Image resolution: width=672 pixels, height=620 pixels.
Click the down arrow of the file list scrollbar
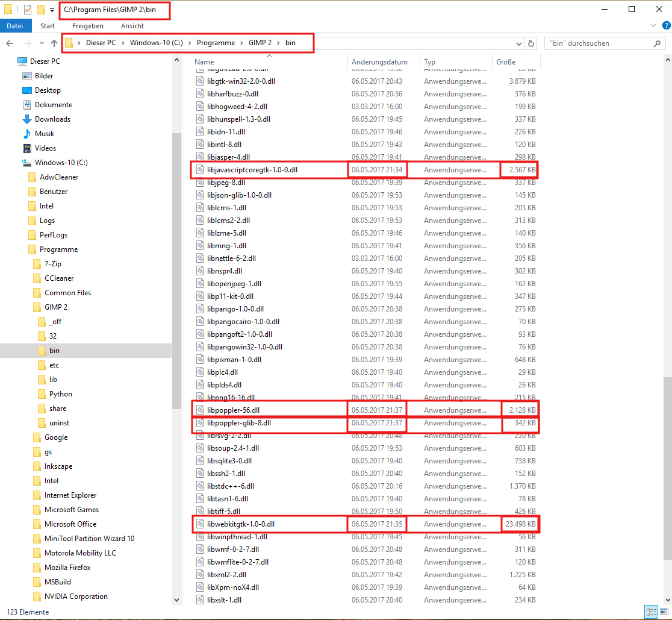coord(668,600)
